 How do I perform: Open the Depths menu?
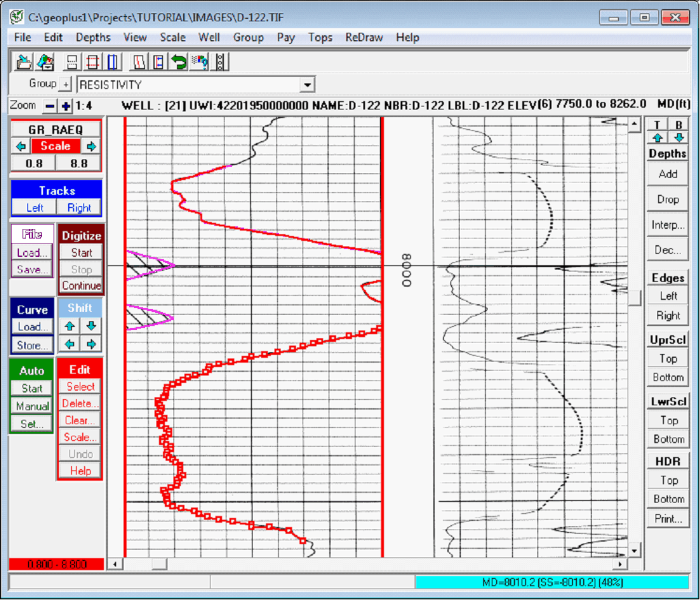point(93,37)
